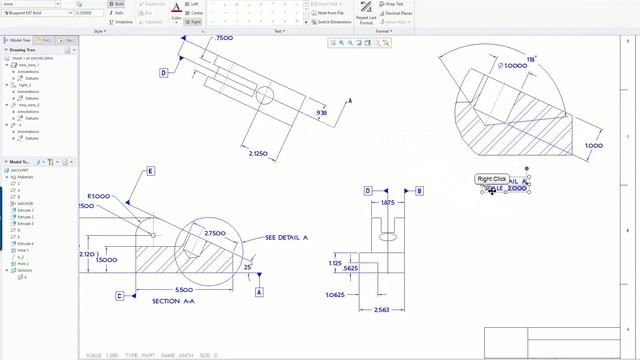The image size is (640, 360).
Task: Click Zoom Out icon in graphics toolbar
Action: (x=350, y=43)
